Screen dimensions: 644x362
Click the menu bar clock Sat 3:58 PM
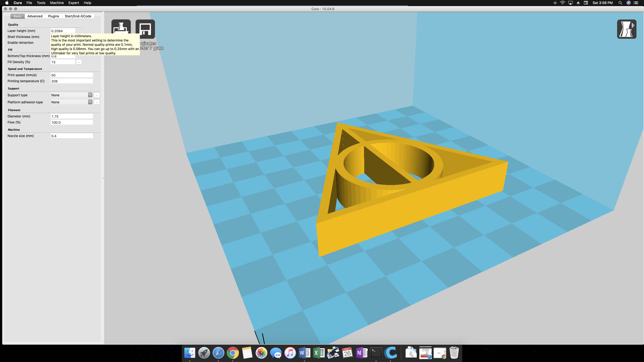click(x=602, y=3)
